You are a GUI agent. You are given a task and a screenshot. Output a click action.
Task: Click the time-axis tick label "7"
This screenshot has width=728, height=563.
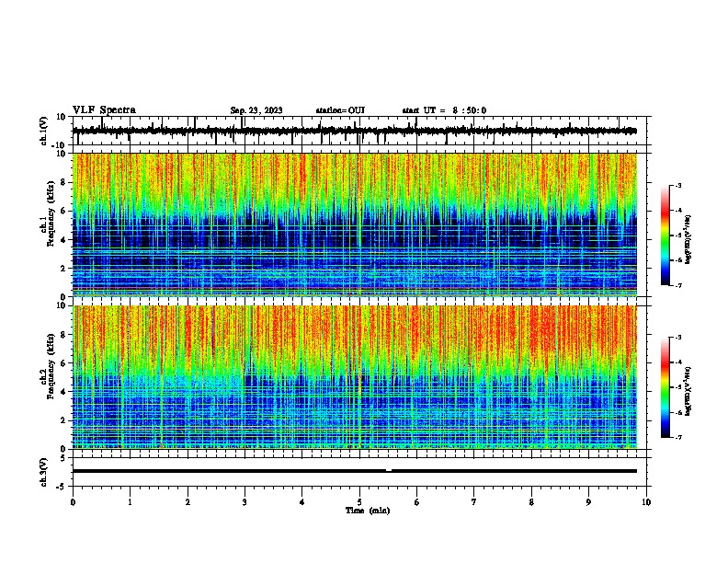tap(474, 502)
